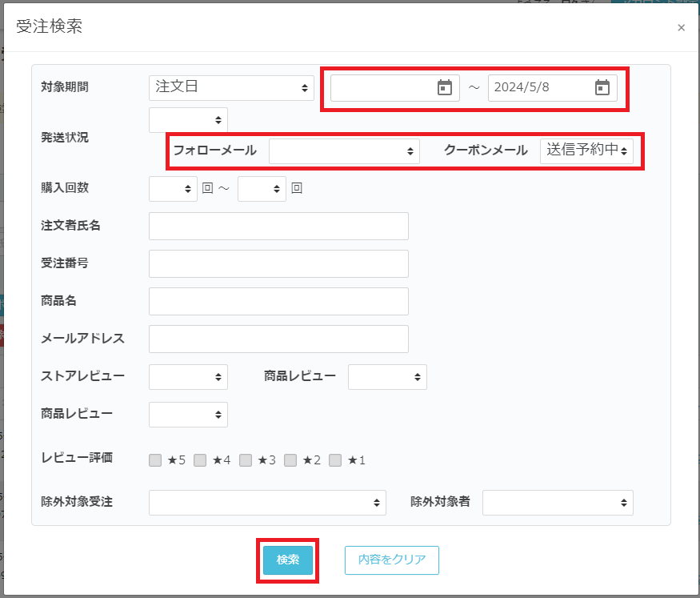700x598 pixels.
Task: Open the クーポンメール dropdown showing 送信予約中
Action: [x=586, y=151]
